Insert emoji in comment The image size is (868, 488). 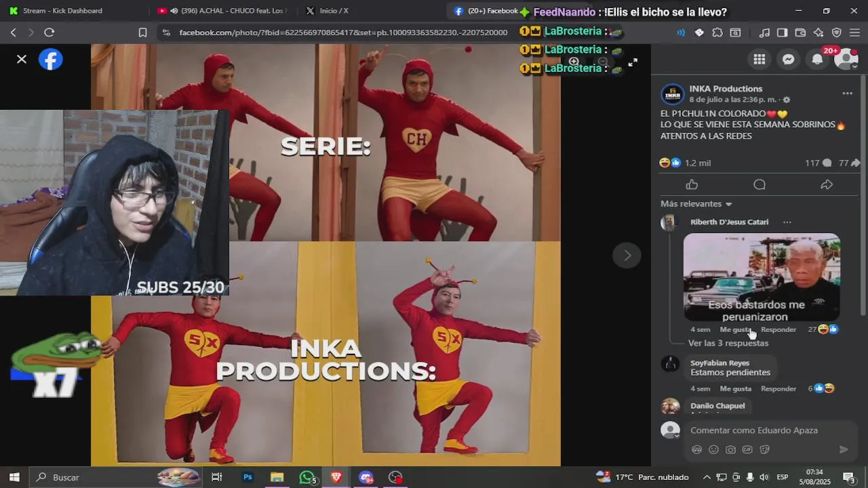coord(713,449)
